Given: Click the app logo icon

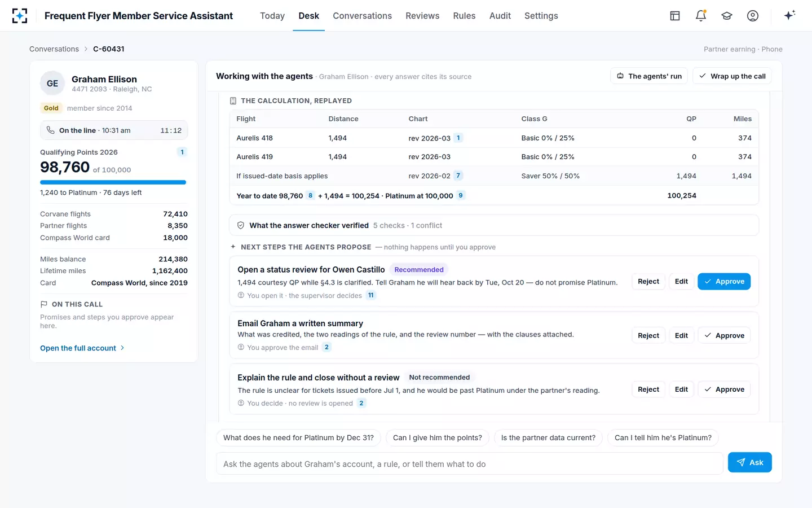Looking at the screenshot, I should pyautogui.click(x=20, y=16).
